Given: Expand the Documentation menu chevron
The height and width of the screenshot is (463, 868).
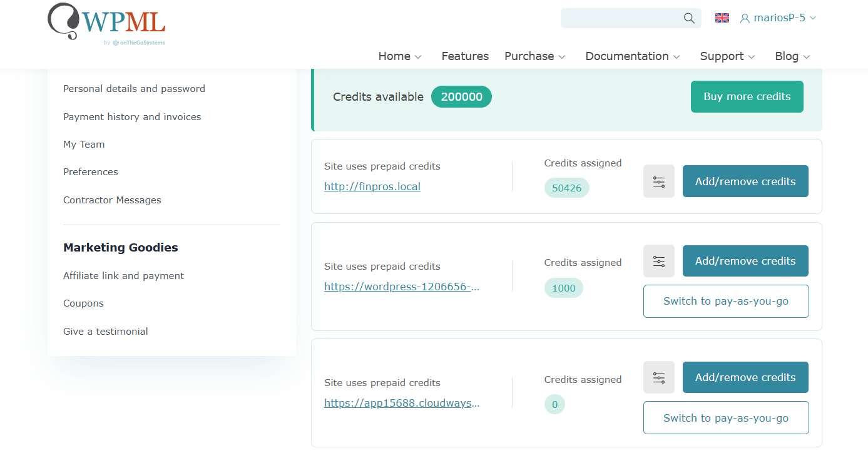Looking at the screenshot, I should [677, 57].
